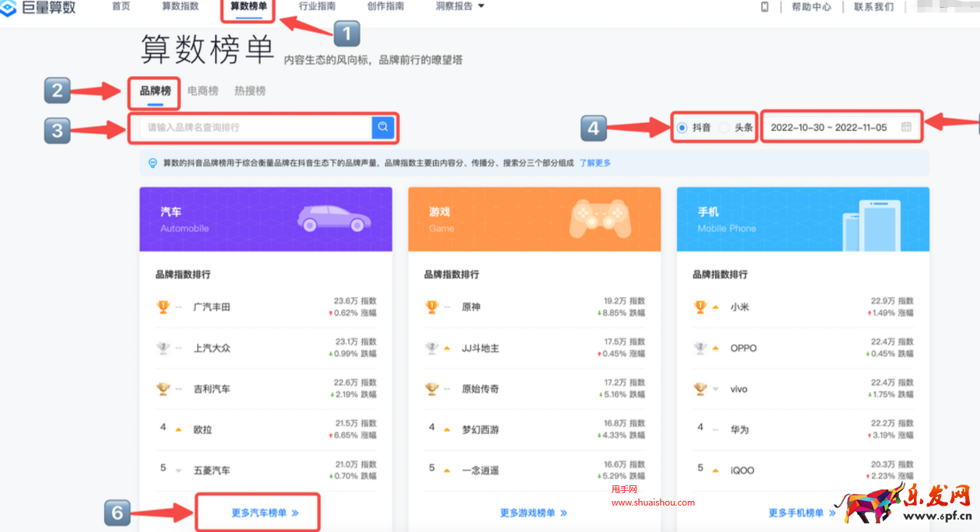The image size is (980, 532).
Task: Click the gold trophy beside 原神
Action: (x=432, y=307)
